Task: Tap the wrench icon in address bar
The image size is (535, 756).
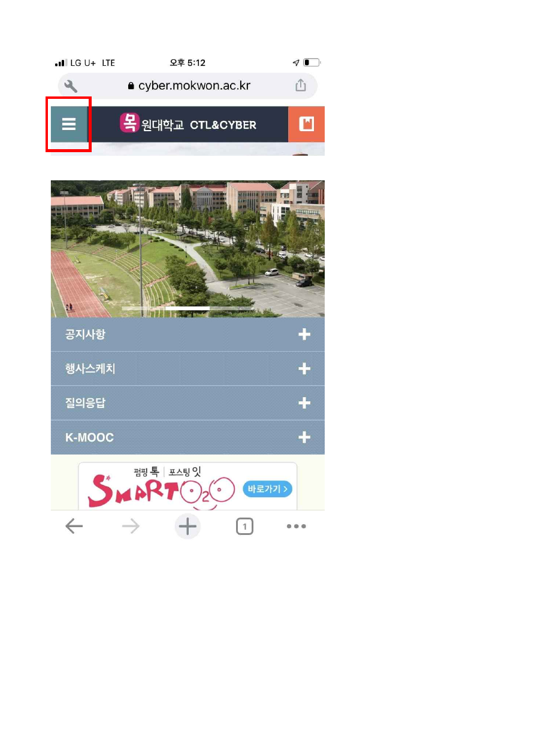Action: coord(71,86)
